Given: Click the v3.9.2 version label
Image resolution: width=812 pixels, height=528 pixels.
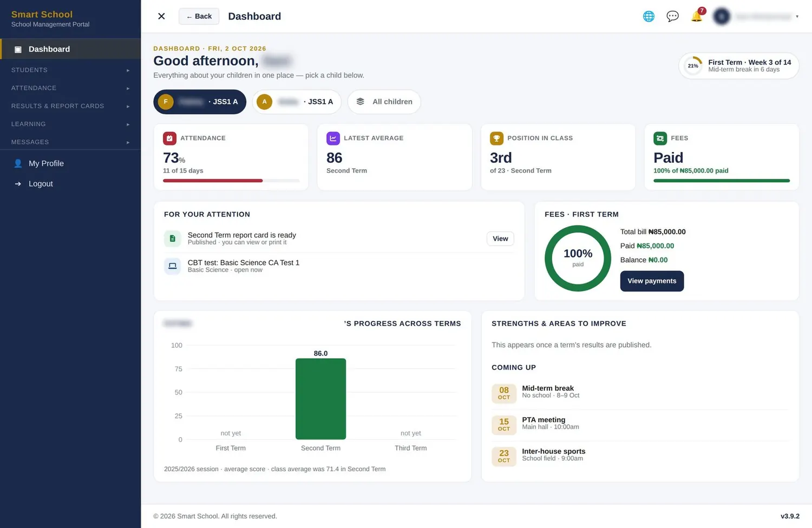Looking at the screenshot, I should click(790, 516).
